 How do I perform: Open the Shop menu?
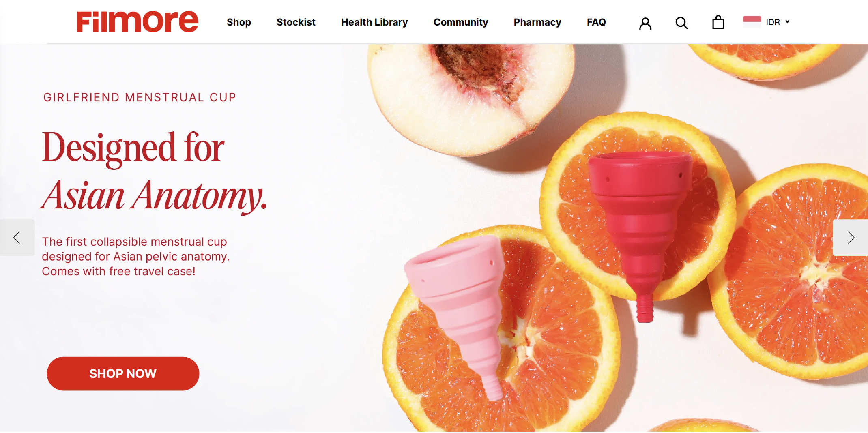coord(238,22)
